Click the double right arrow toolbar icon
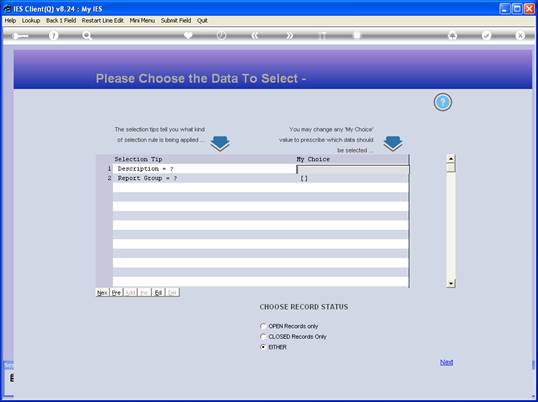Viewport: 538px width, 402px height. (290, 35)
